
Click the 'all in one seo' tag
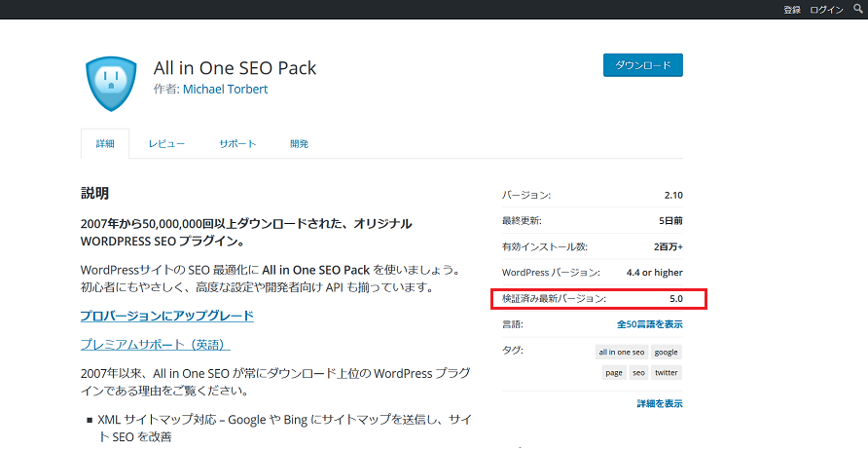(x=621, y=352)
